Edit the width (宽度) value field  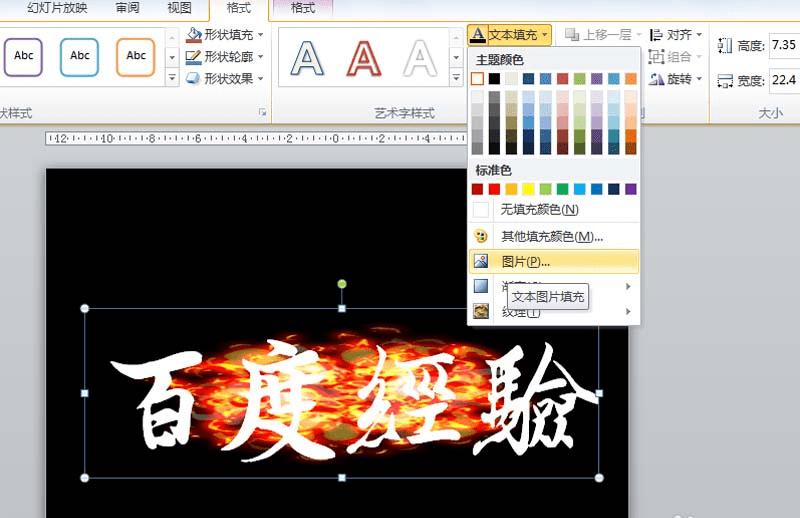[x=784, y=80]
